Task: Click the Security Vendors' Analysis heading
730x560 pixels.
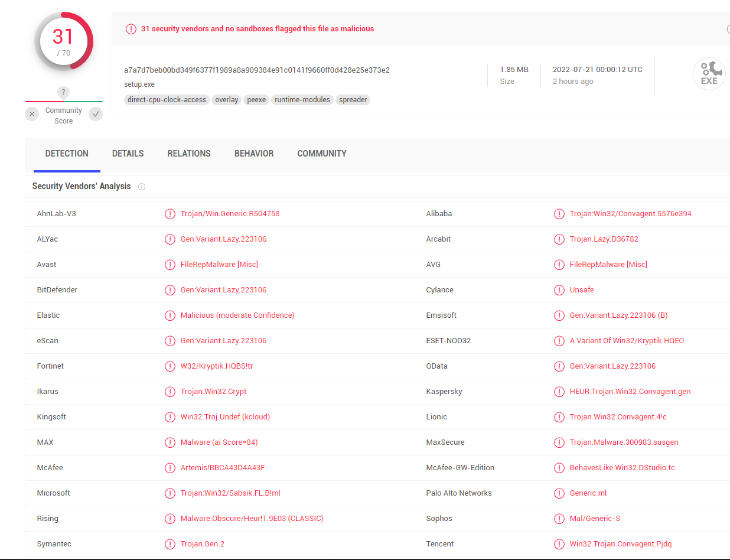Action: (x=82, y=187)
